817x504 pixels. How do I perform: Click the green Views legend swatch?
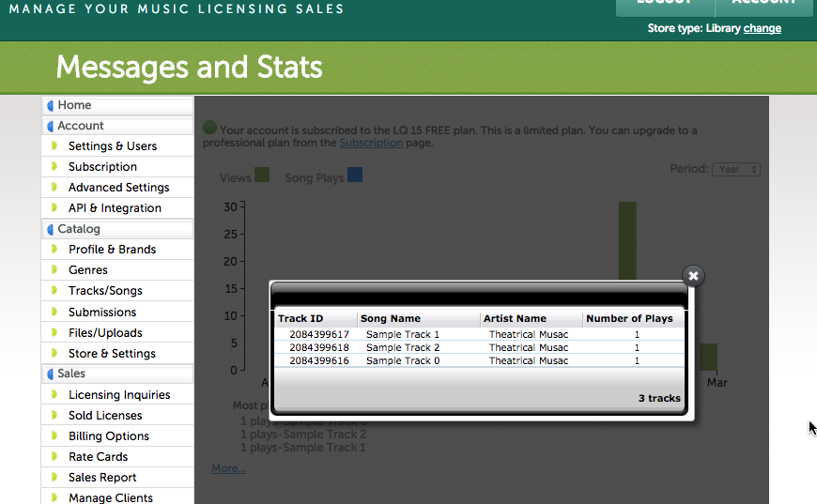pos(262,176)
